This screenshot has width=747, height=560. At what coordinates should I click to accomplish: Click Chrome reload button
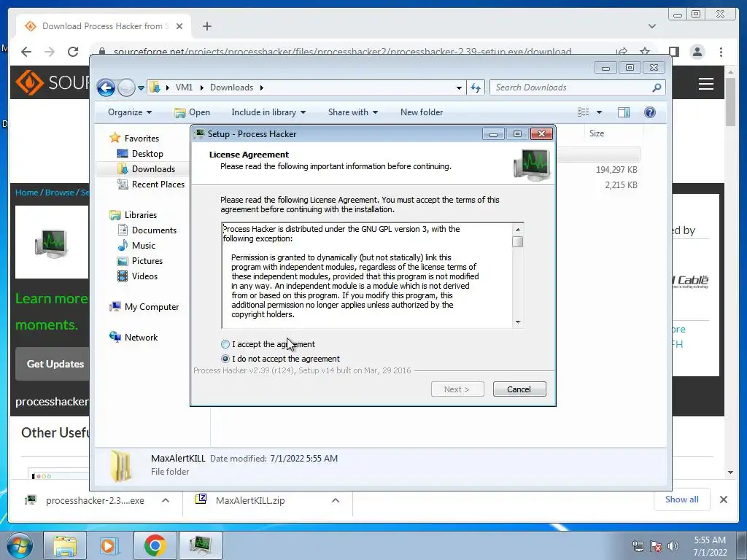click(x=73, y=52)
